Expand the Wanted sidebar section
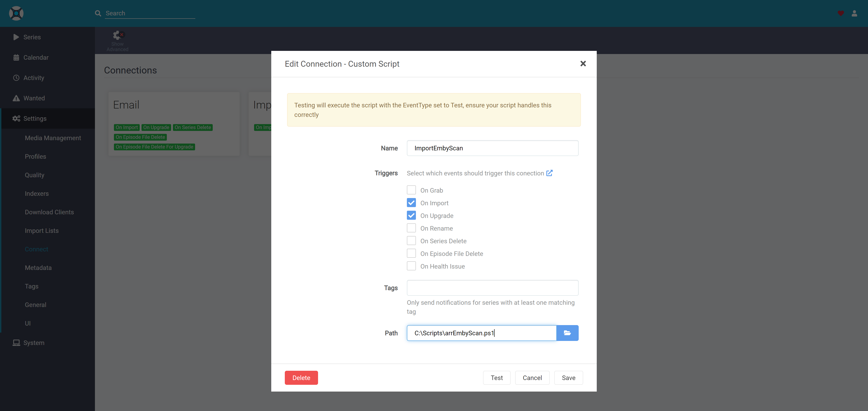 coord(34,98)
